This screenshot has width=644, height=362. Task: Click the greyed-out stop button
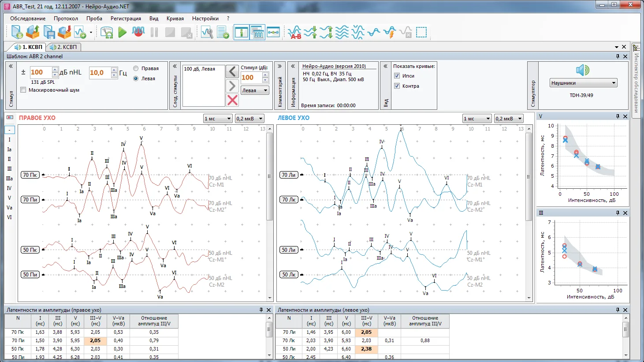pos(170,32)
